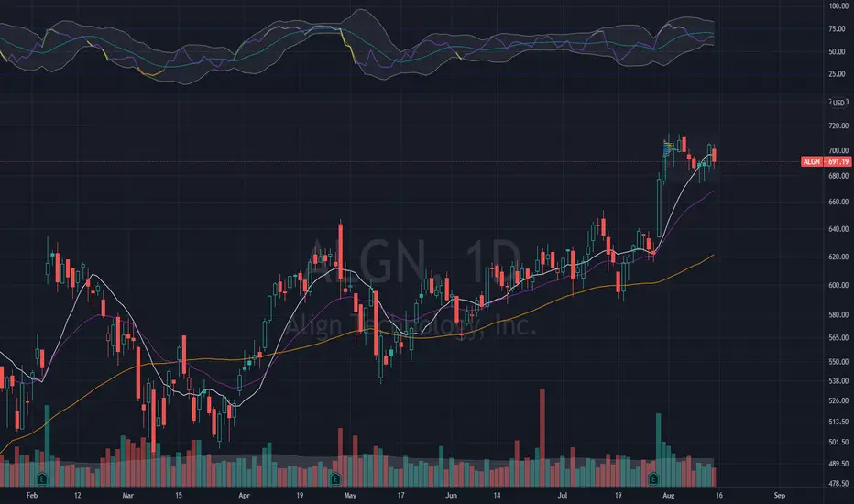Open the USD currency selector
The image size is (854, 504).
839,103
